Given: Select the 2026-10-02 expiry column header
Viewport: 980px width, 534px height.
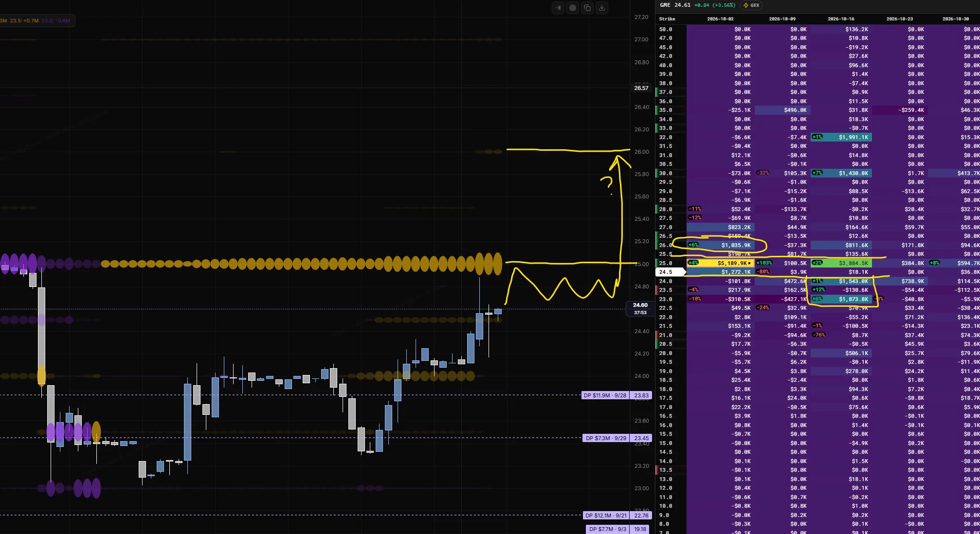Looking at the screenshot, I should click(x=720, y=19).
